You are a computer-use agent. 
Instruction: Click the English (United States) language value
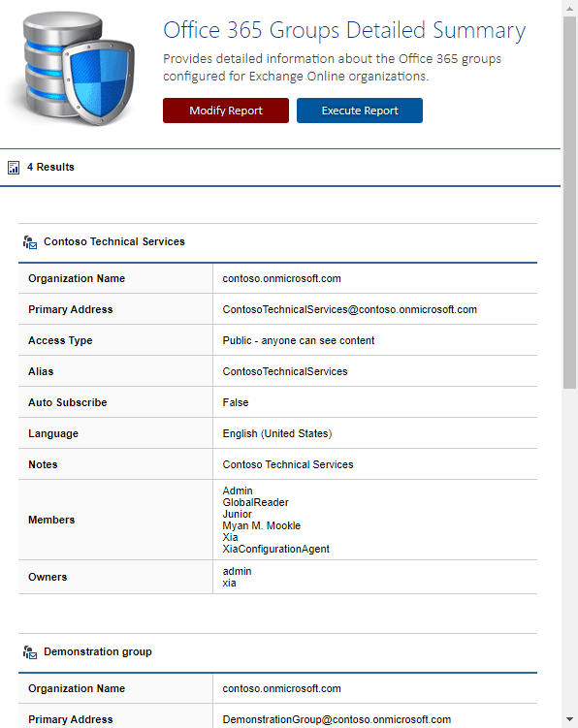277,433
